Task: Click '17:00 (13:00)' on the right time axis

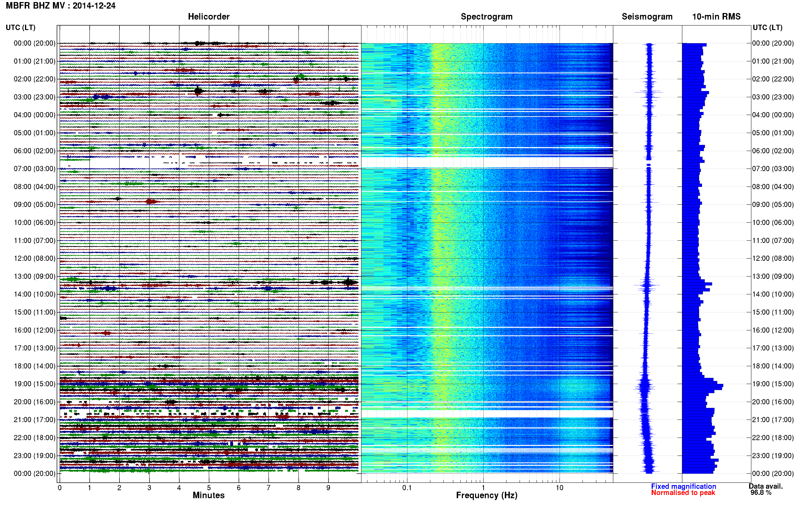Action: point(773,348)
